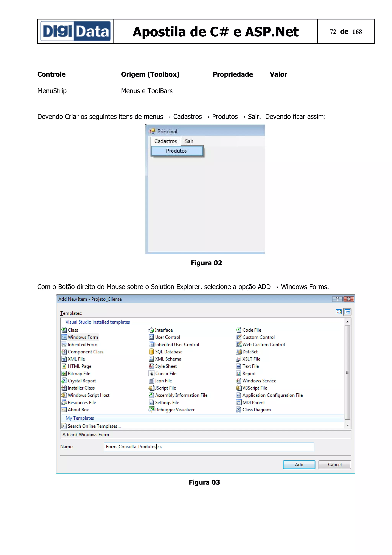The width and height of the screenshot is (392, 555).
Task: Pick the DataSet template icon
Action: pos(239,351)
